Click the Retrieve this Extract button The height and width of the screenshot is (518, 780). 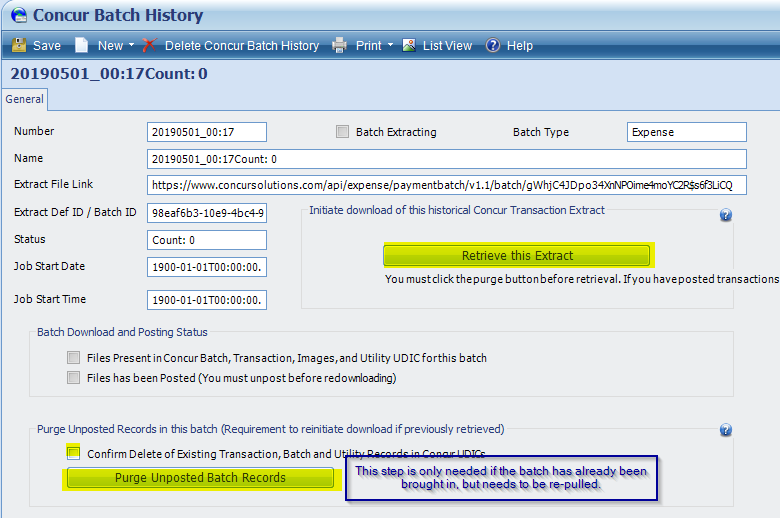tap(517, 256)
